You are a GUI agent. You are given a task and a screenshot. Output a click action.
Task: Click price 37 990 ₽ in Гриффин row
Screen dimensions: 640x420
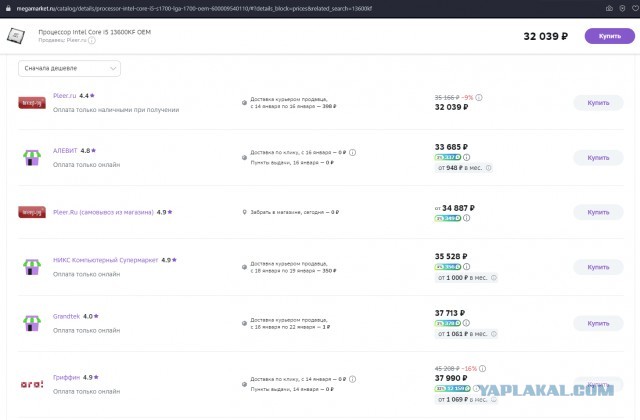451,378
